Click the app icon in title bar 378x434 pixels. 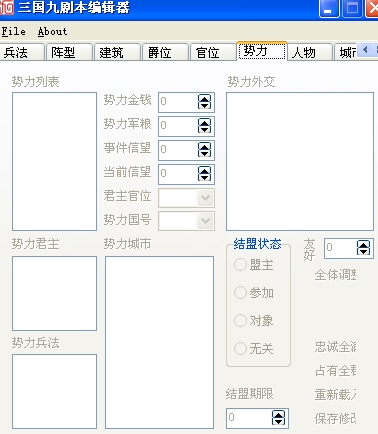[7, 7]
